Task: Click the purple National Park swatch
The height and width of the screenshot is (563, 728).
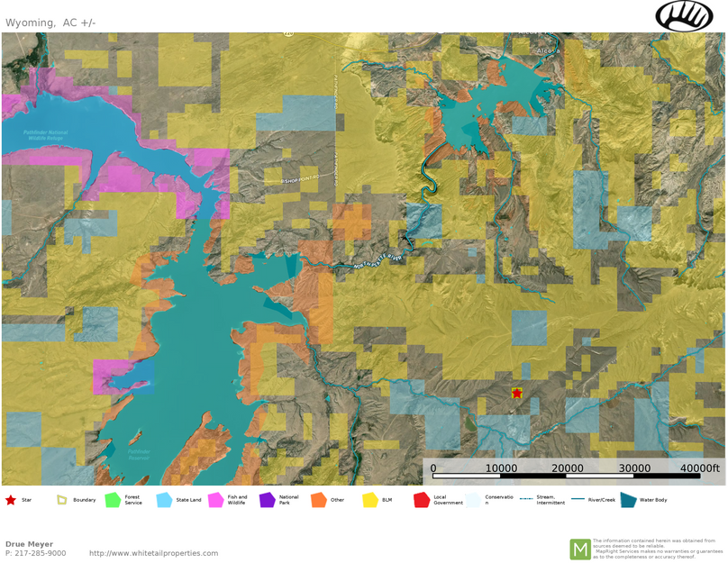Action: tap(268, 500)
